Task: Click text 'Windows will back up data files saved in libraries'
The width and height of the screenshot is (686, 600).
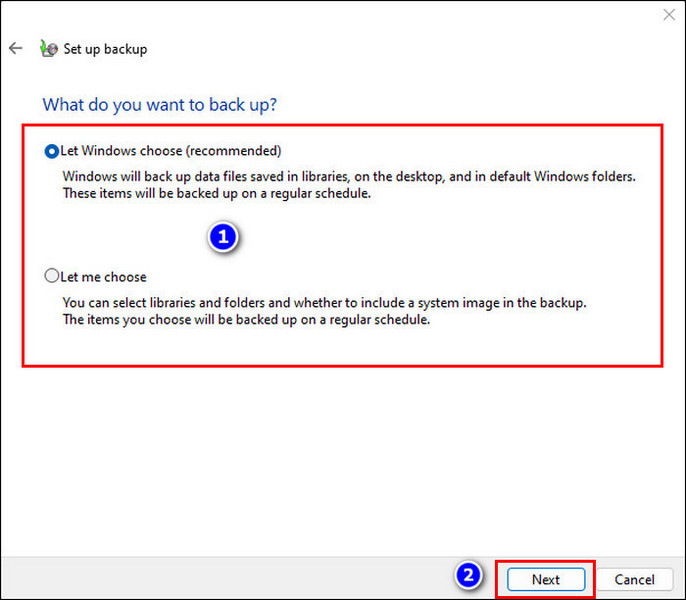Action: [206, 176]
